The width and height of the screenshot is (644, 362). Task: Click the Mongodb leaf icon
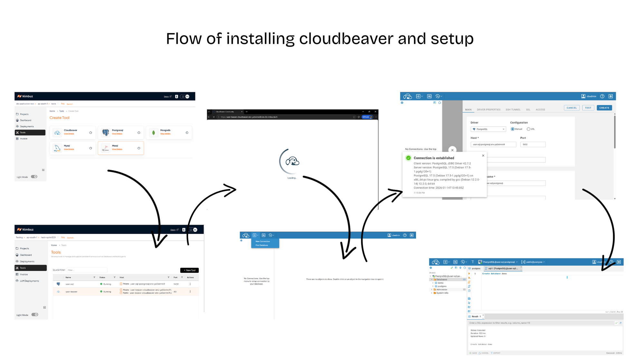click(154, 133)
